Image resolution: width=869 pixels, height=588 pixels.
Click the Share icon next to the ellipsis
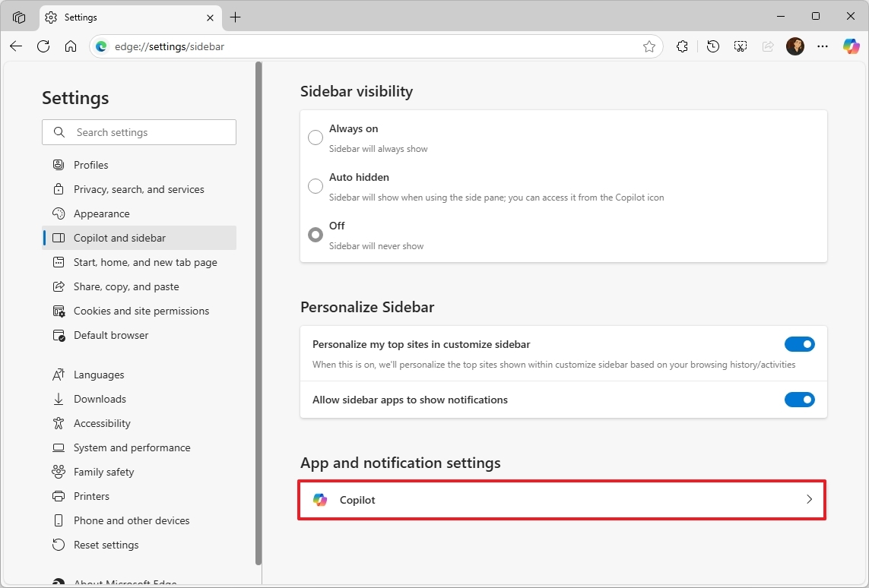768,46
